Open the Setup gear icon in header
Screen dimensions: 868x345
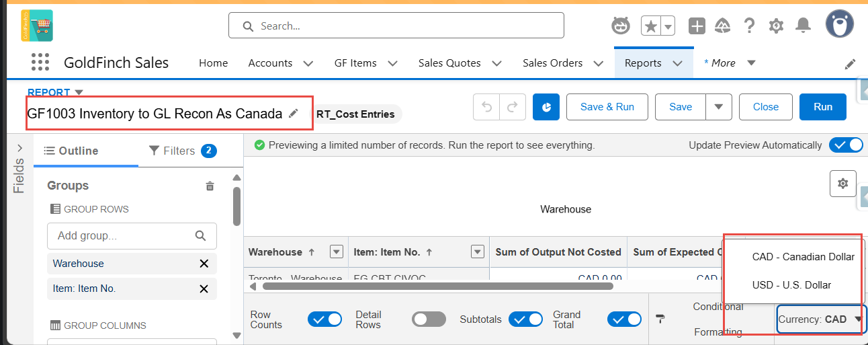776,26
